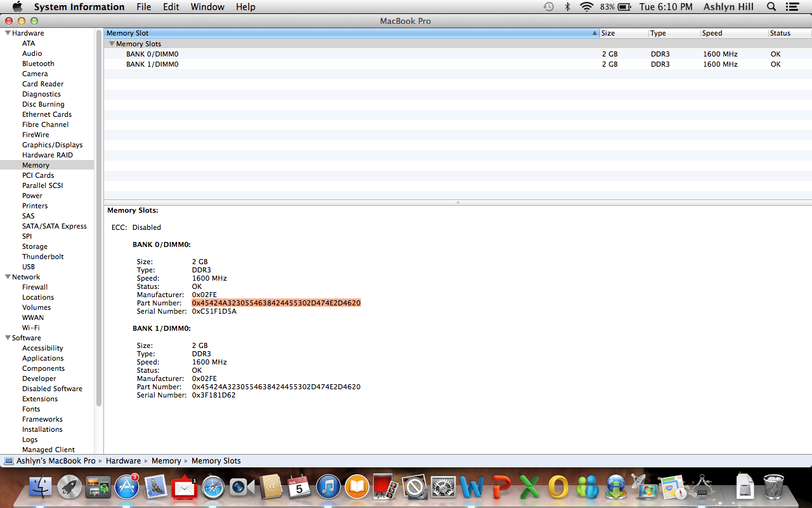Select Thunderbolt in the sidebar
Image resolution: width=812 pixels, height=508 pixels.
(x=43, y=257)
